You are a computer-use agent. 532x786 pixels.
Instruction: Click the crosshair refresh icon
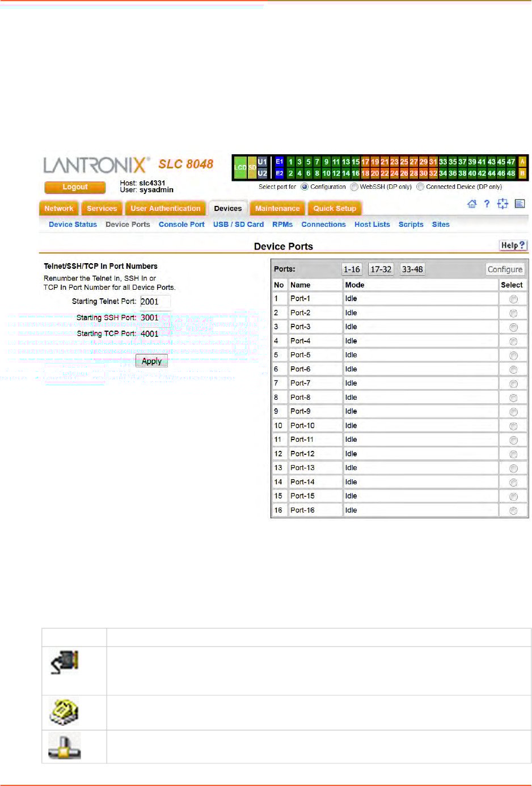click(x=503, y=204)
